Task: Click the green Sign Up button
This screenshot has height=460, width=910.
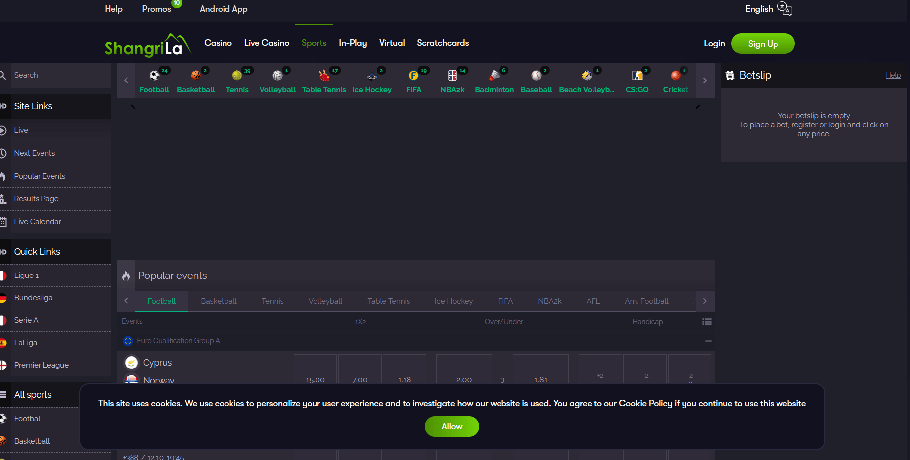Action: tap(762, 44)
